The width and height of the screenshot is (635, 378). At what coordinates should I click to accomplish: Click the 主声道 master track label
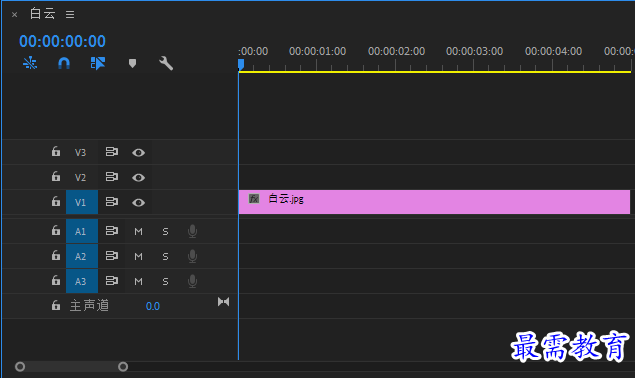[x=89, y=305]
